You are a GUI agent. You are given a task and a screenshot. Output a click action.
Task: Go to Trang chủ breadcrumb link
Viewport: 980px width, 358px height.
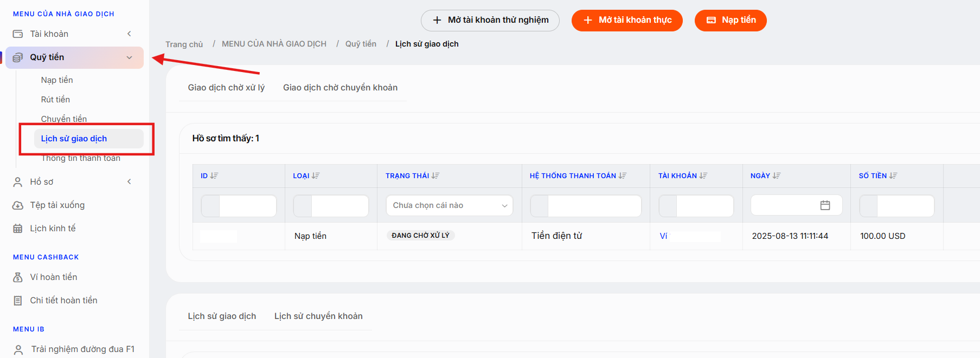(x=184, y=44)
